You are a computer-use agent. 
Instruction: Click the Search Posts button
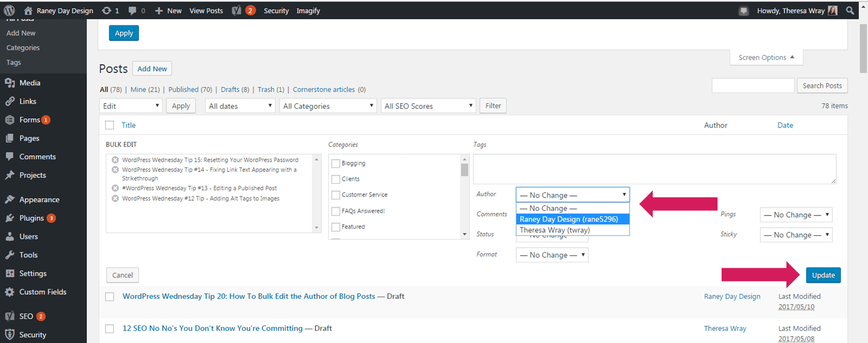click(x=822, y=86)
